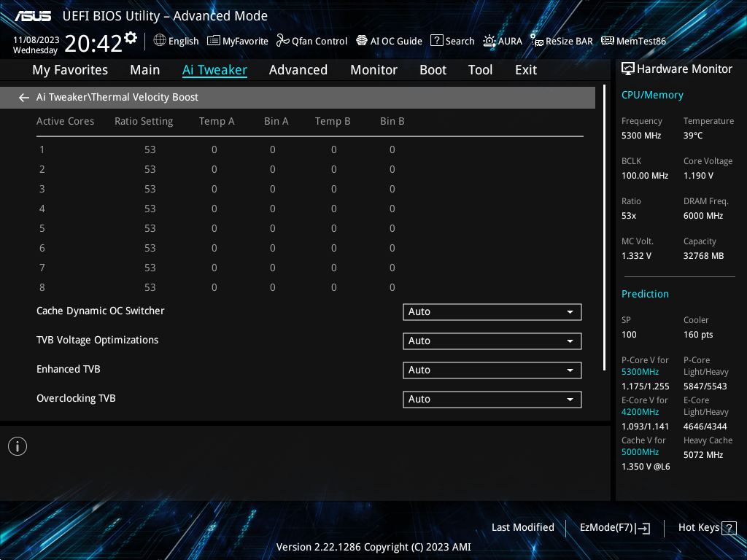
Task: Select Temp B value for core 3
Action: coord(334,189)
